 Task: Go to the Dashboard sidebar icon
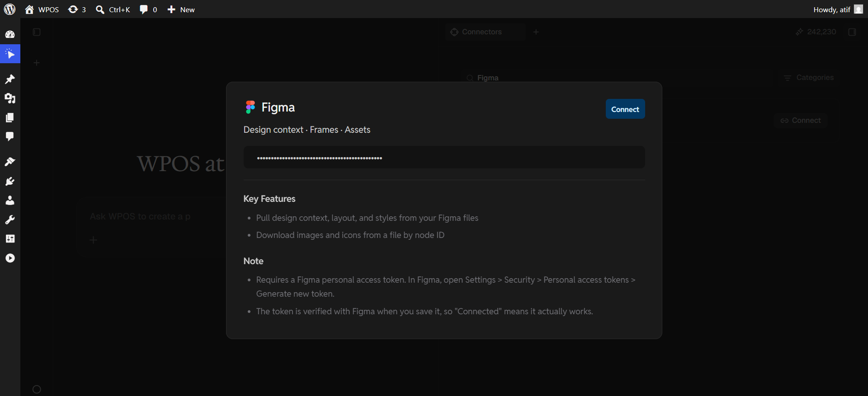pyautogui.click(x=10, y=34)
